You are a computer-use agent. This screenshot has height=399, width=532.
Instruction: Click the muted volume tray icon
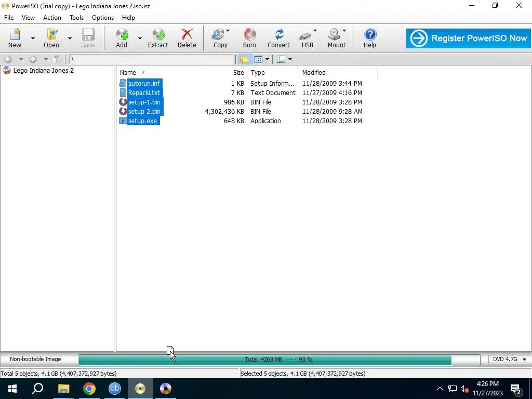click(x=464, y=389)
